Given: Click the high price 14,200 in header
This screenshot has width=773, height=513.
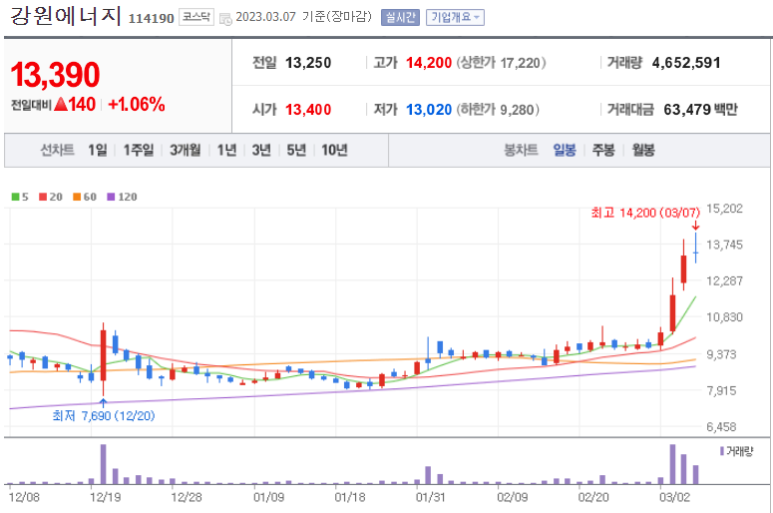Looking at the screenshot, I should (429, 63).
